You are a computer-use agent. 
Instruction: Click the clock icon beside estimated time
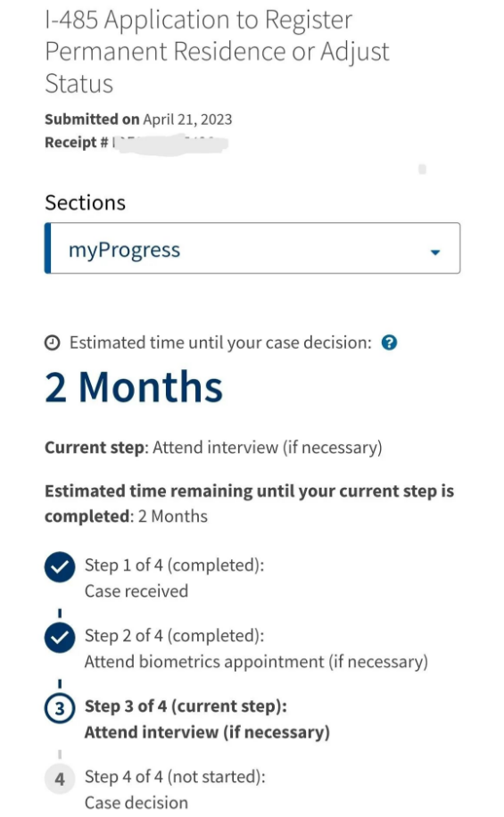coord(52,342)
